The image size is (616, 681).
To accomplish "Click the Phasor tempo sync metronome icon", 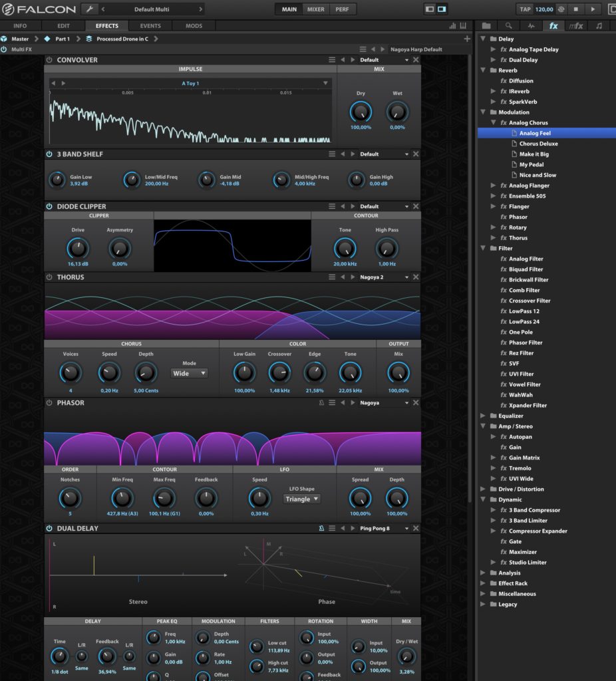I will point(321,402).
